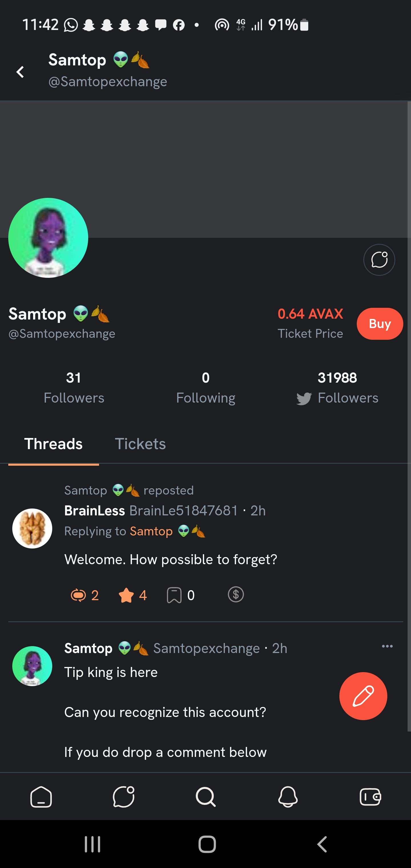Open search from bottom navigation
The height and width of the screenshot is (868, 411).
pyautogui.click(x=205, y=797)
